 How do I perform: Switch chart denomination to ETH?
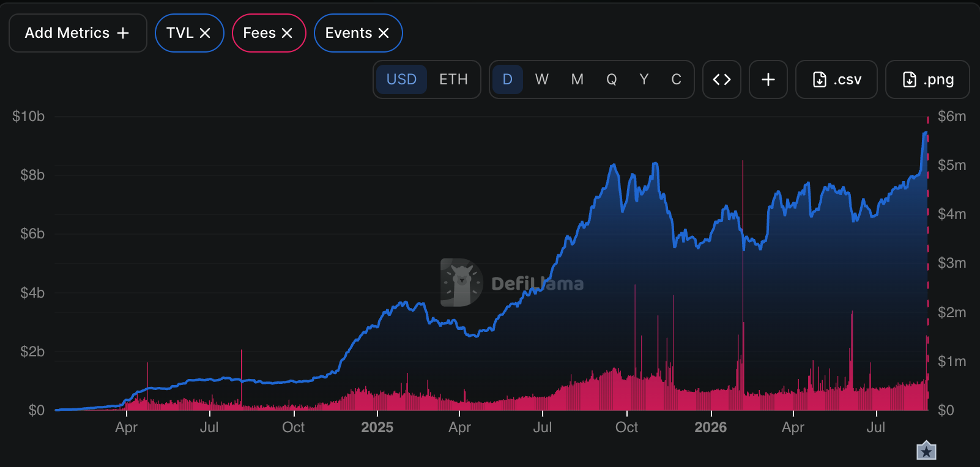pos(453,79)
